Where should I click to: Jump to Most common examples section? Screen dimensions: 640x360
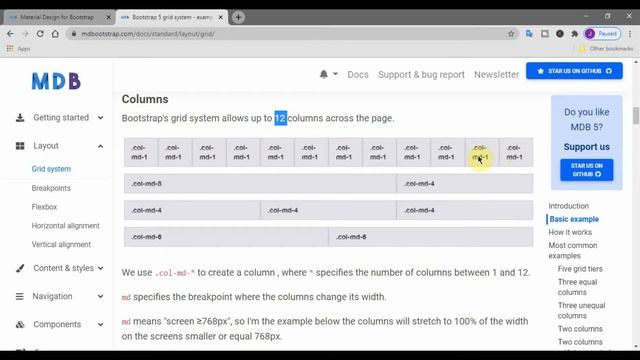[573, 251]
